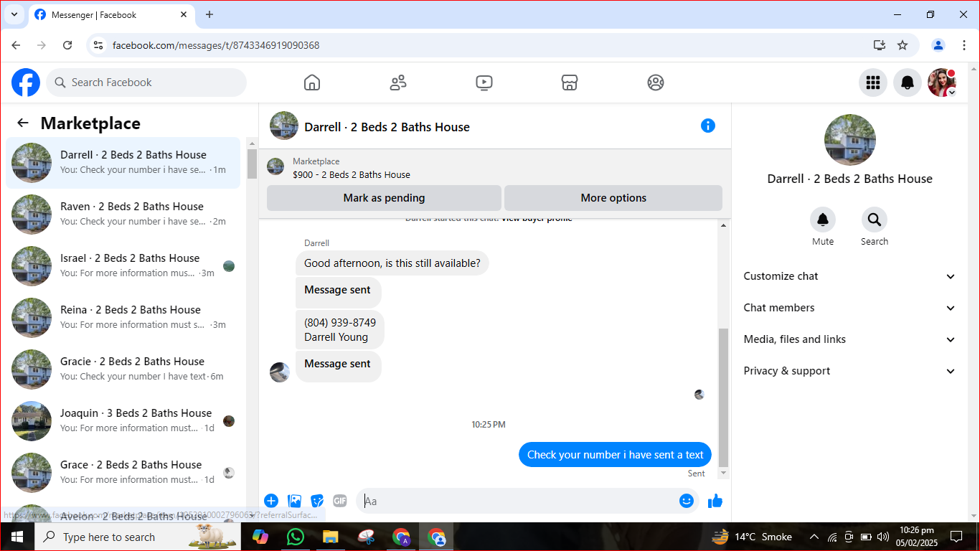
Task: Expand Media, files and links section
Action: coord(849,339)
